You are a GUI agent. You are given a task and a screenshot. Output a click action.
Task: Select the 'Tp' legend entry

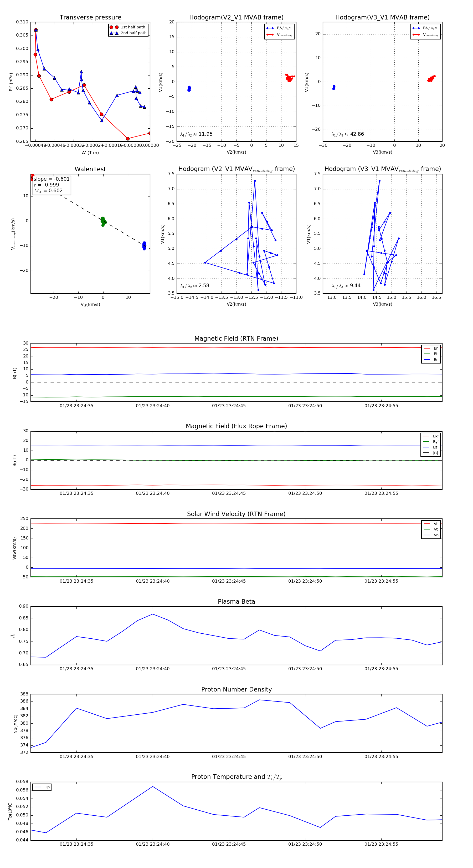pos(42,787)
